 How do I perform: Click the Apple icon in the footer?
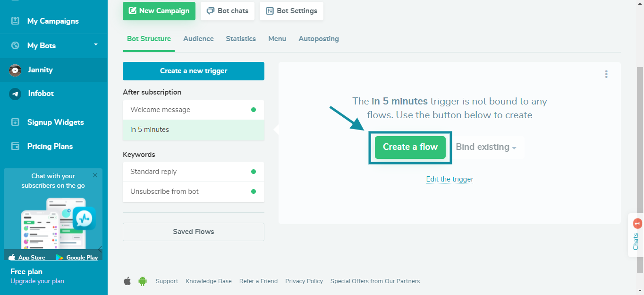pos(127,281)
